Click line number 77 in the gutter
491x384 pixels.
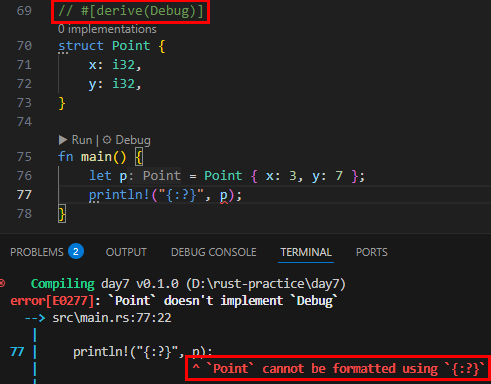coord(24,194)
